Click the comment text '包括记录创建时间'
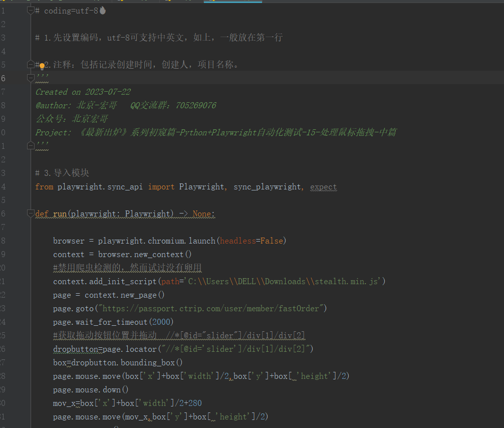 pos(116,65)
